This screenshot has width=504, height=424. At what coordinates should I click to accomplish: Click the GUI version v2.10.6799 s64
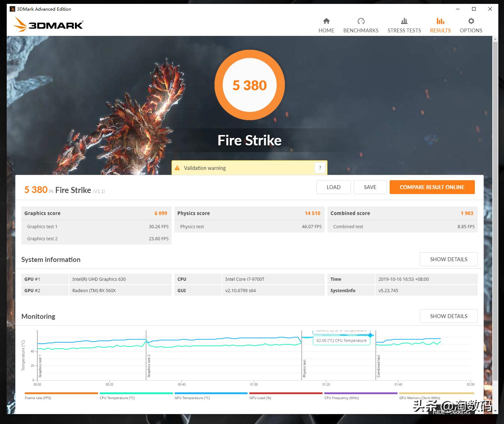click(273, 290)
